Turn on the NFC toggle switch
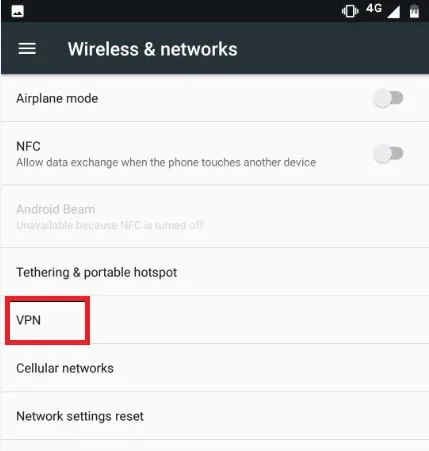Screen dimensions: 429x451 point(388,153)
